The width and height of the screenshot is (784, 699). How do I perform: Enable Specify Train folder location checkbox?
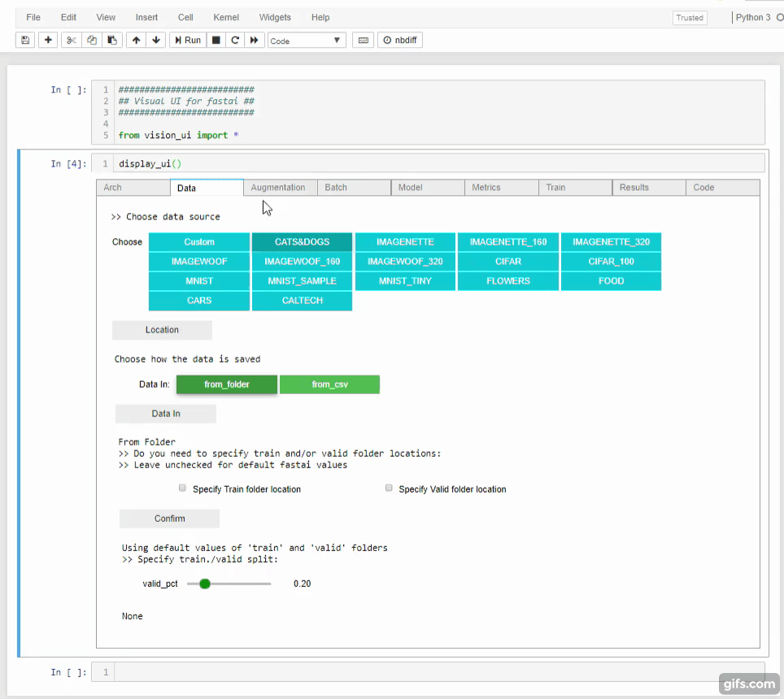click(182, 488)
